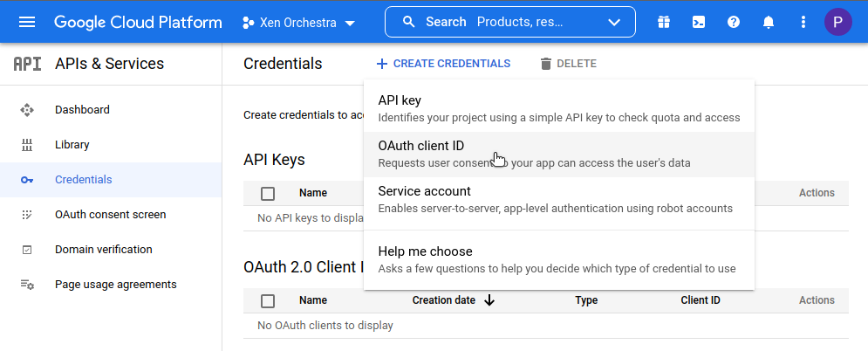Toggle the OAuth 2.0 clients select-all checkbox

268,300
